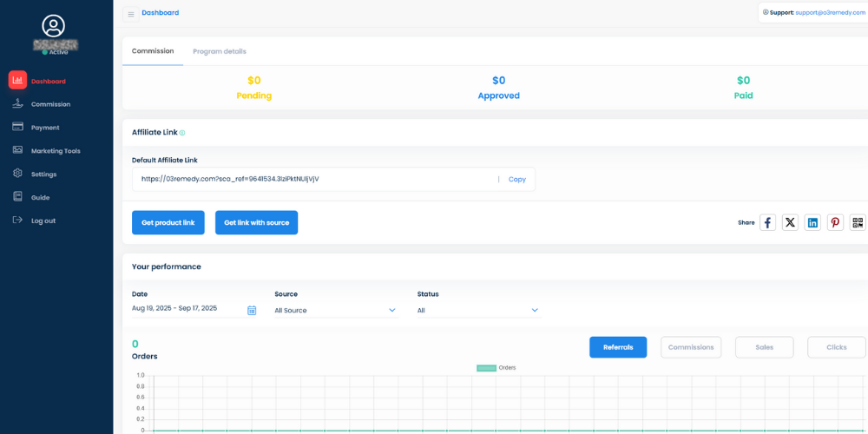Image resolution: width=868 pixels, height=434 pixels.
Task: Click the user profile avatar icon
Action: click(x=53, y=25)
